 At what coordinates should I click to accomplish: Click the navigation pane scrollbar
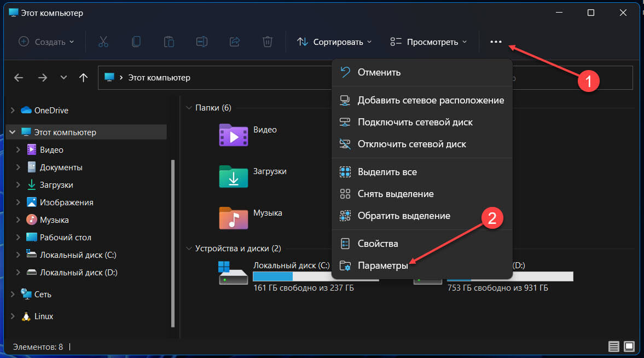tap(173, 242)
